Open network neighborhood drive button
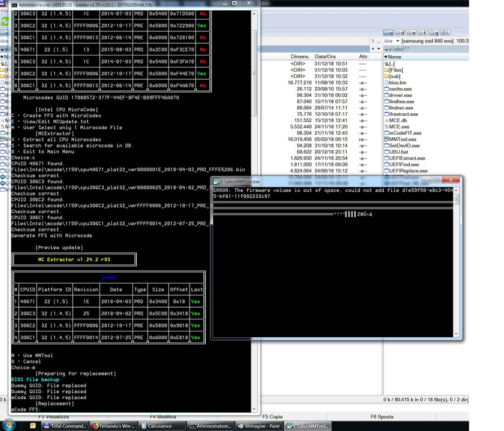Image resolution: width=504 pixels, height=431 pixels. [445, 32]
